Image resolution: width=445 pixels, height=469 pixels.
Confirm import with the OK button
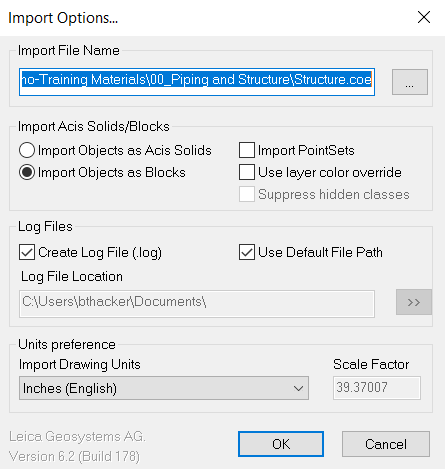coord(281,444)
